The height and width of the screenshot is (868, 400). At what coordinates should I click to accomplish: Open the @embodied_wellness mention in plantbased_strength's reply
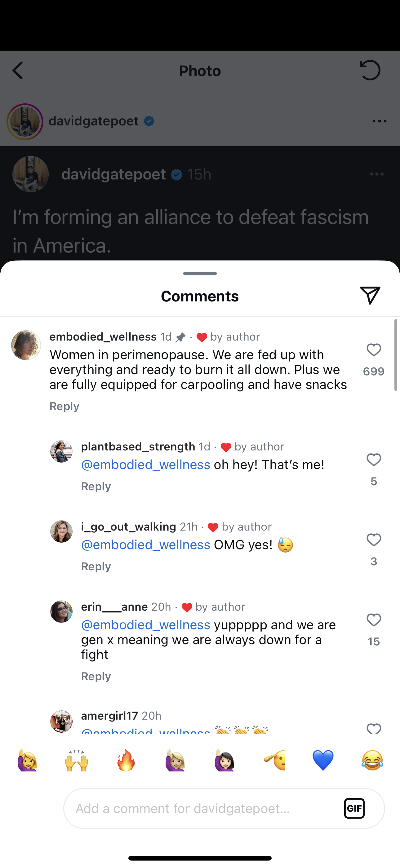[x=146, y=465]
